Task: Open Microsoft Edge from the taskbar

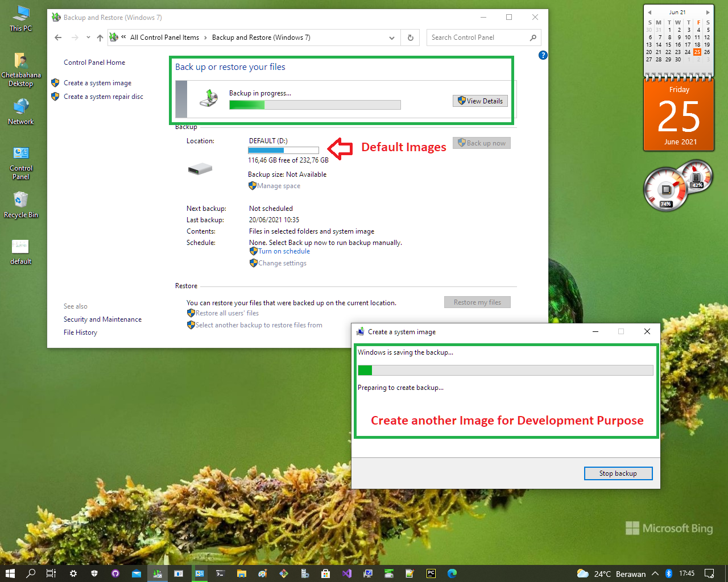Action: point(452,573)
